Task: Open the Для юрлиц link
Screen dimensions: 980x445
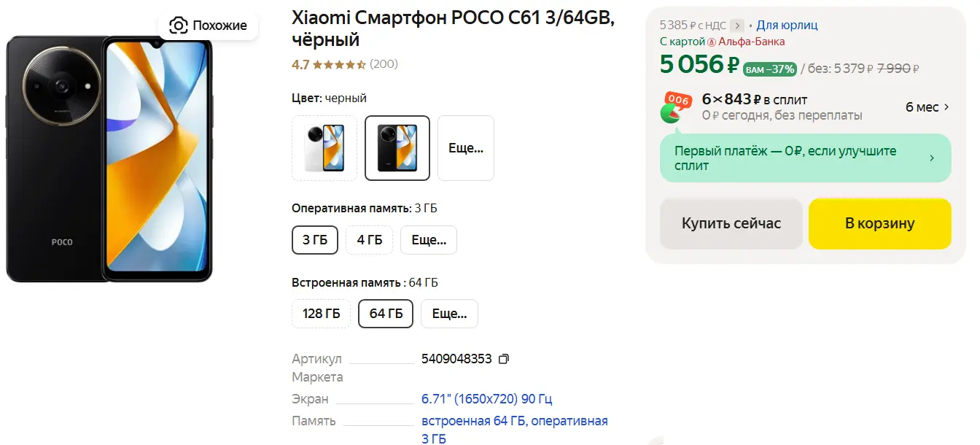Action: tap(787, 26)
